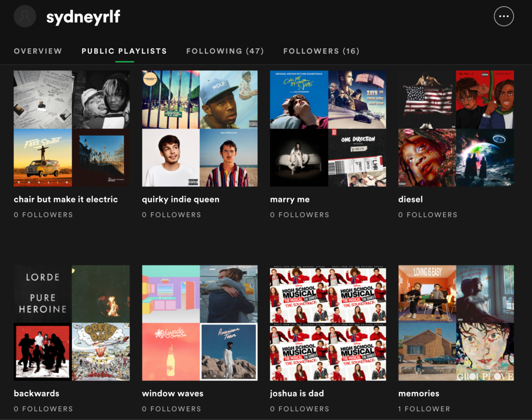View the Followers (16) tab

(321, 51)
